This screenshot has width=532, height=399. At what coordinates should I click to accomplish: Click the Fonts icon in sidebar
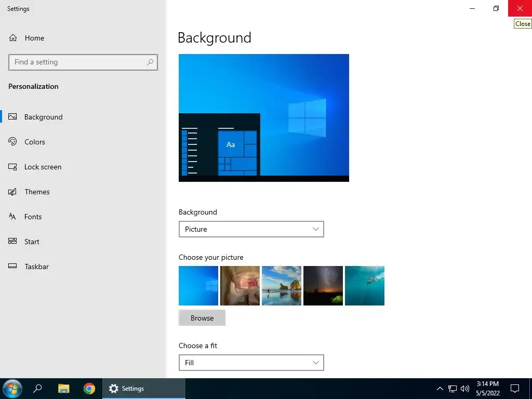[x=12, y=217]
